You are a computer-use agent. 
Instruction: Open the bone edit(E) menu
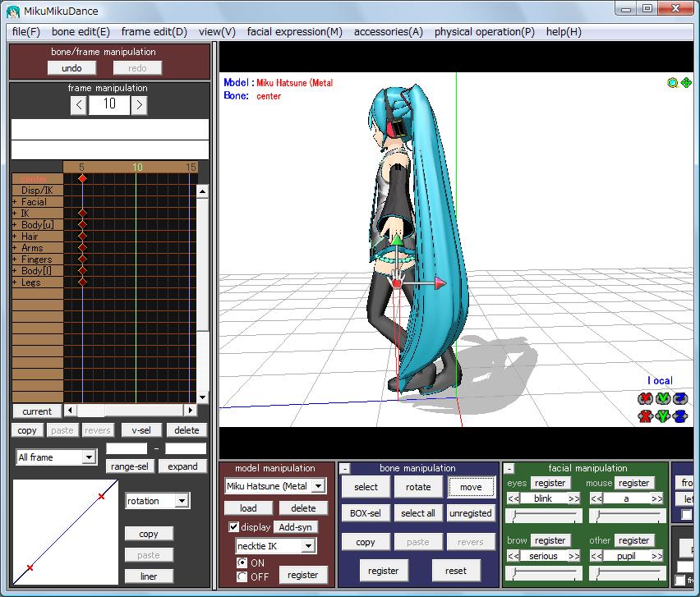[x=81, y=32]
